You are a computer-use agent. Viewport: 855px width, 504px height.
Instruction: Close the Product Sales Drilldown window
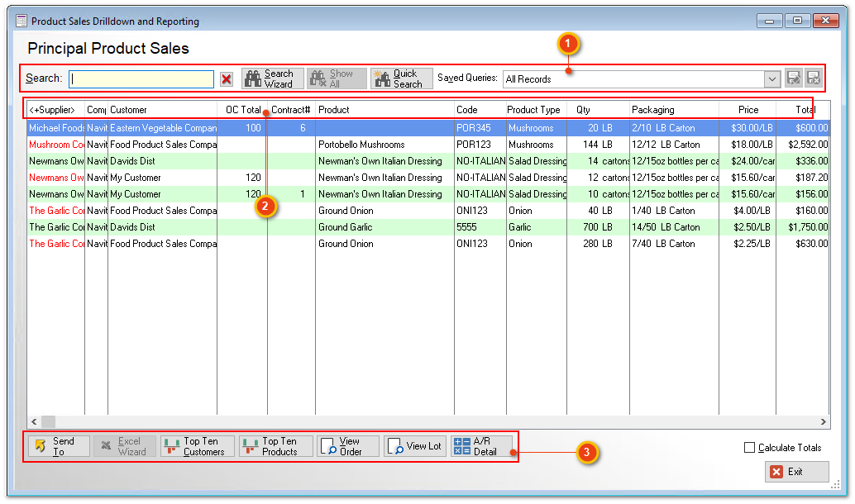click(x=825, y=21)
